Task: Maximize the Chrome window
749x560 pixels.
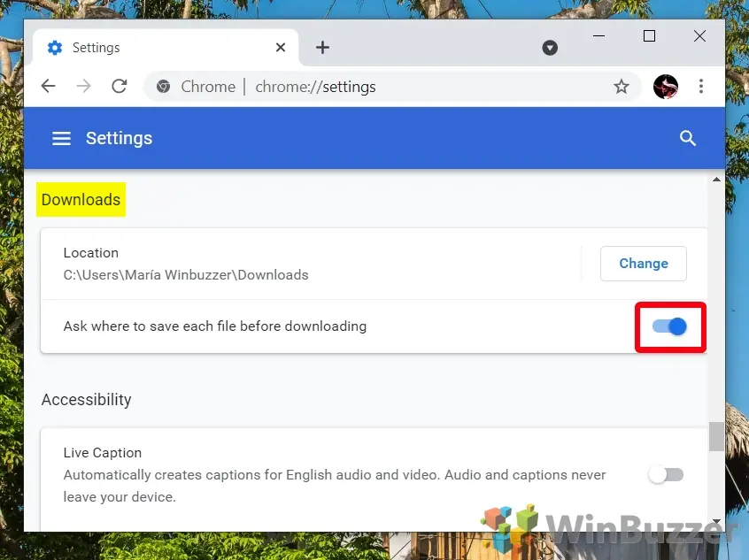Action: [x=649, y=36]
